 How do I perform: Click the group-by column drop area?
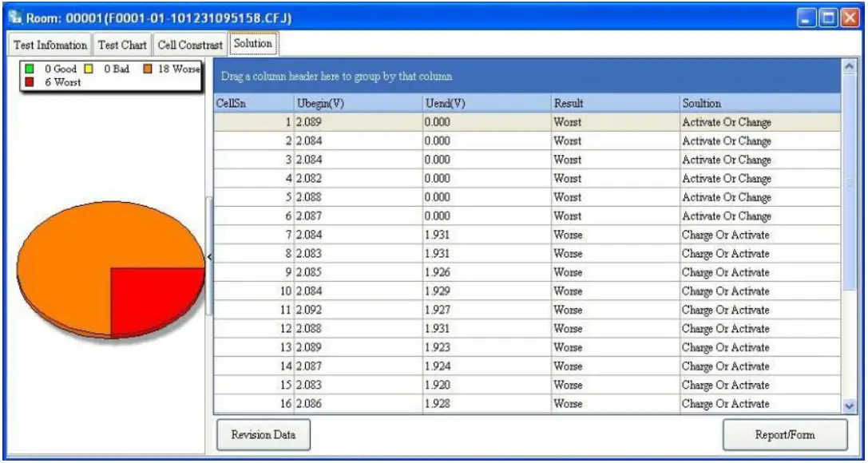(x=528, y=77)
